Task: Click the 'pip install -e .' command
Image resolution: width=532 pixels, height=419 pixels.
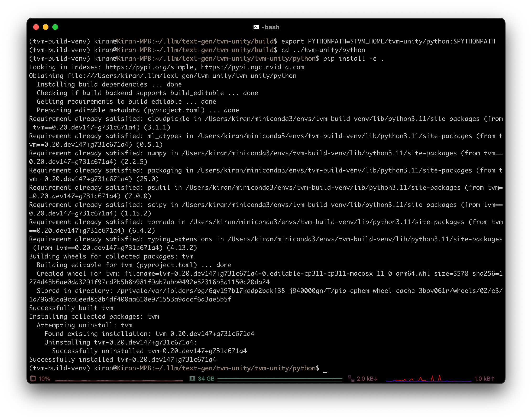Action: click(353, 59)
